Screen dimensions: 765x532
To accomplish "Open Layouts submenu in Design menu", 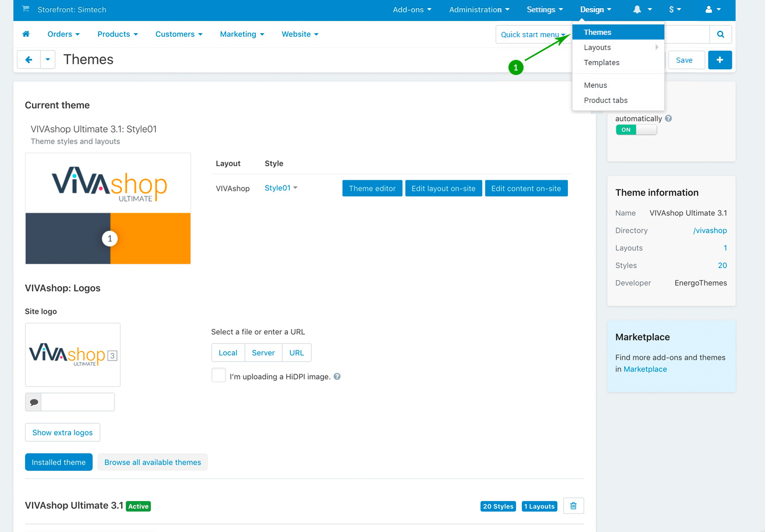I will click(618, 47).
